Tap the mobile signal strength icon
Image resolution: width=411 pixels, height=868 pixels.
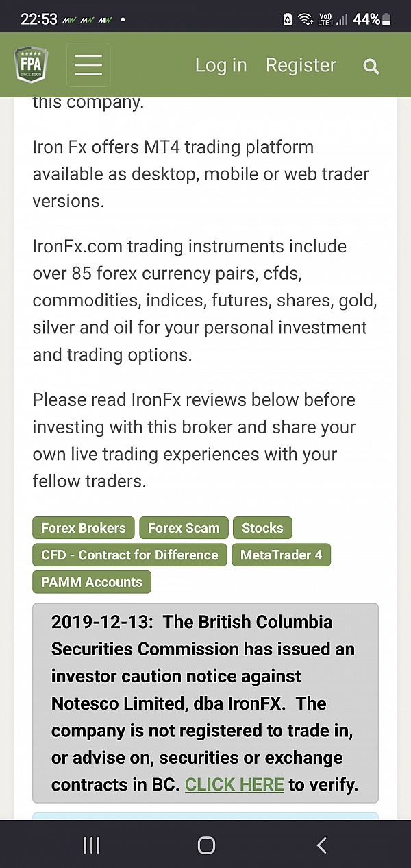click(341, 19)
